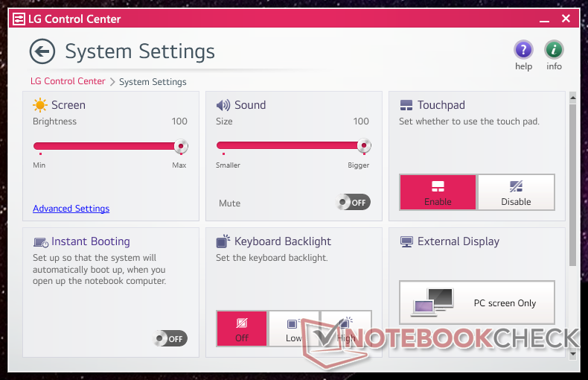588x380 pixels.
Task: Click the Max label under brightness slider
Action: click(x=179, y=165)
